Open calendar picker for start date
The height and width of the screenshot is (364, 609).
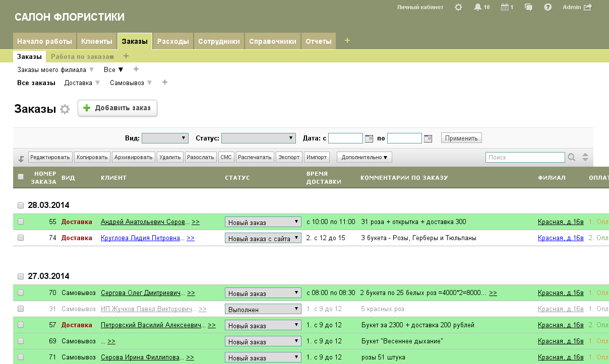point(369,138)
